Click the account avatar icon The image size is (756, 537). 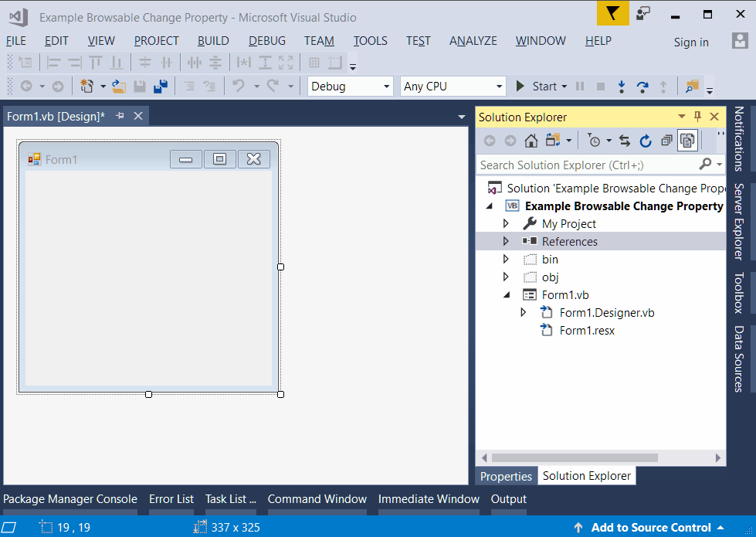[740, 41]
